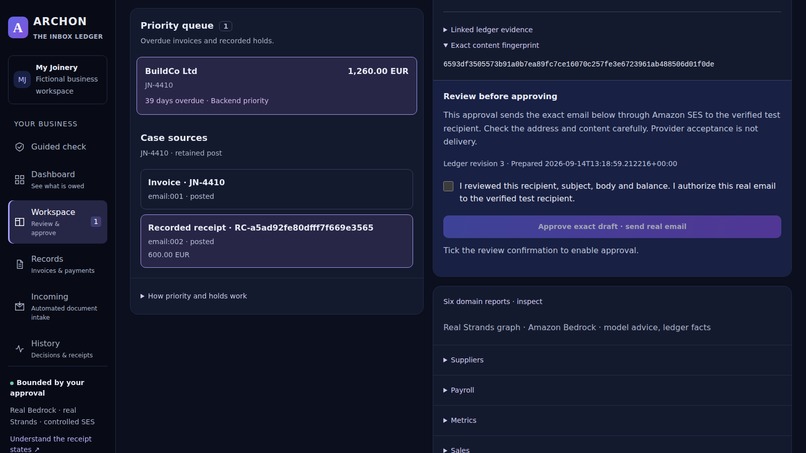Open Invoice JN-4410 source card
This screenshot has width=806, height=453.
(x=277, y=189)
